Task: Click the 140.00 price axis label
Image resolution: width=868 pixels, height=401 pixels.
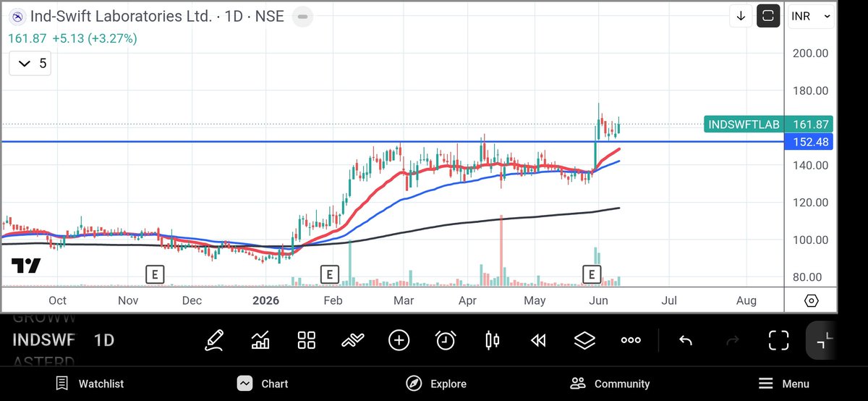Action: [x=810, y=165]
